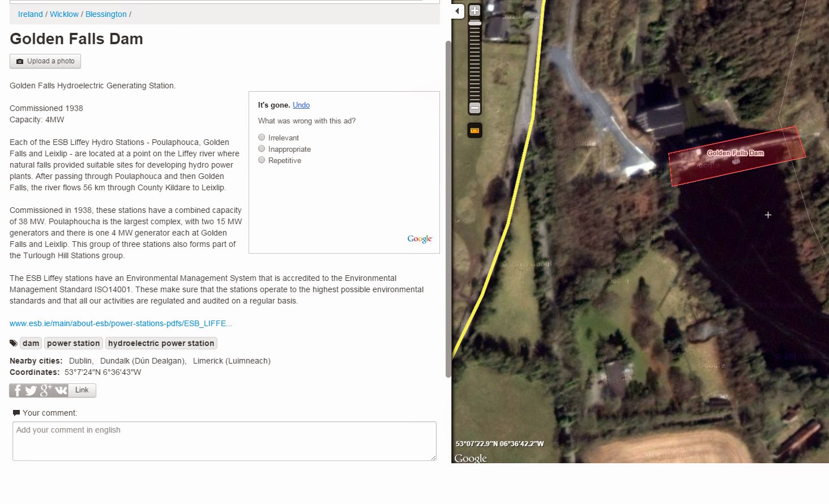
Task: Click the 'power station' tag
Action: pyautogui.click(x=74, y=343)
